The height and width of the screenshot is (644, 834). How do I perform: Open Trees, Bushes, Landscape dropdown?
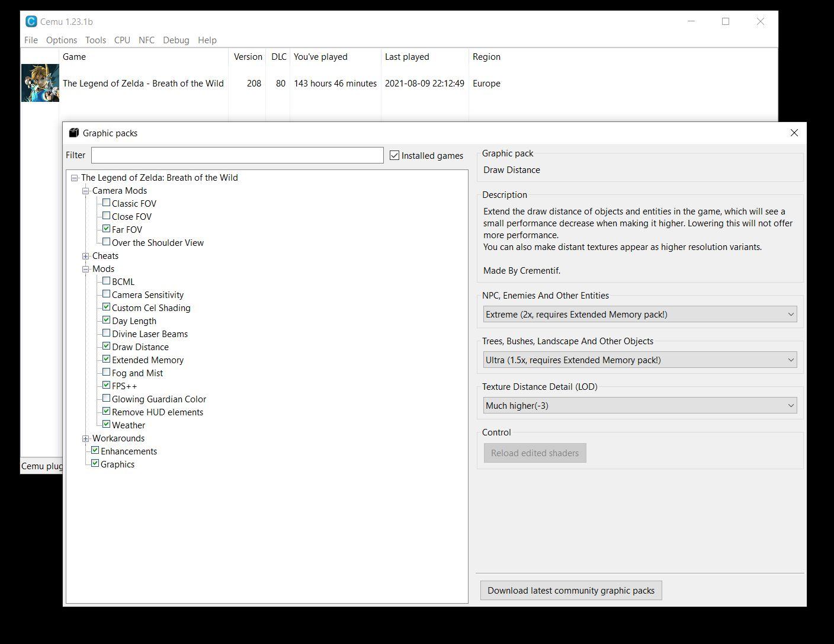click(x=640, y=360)
